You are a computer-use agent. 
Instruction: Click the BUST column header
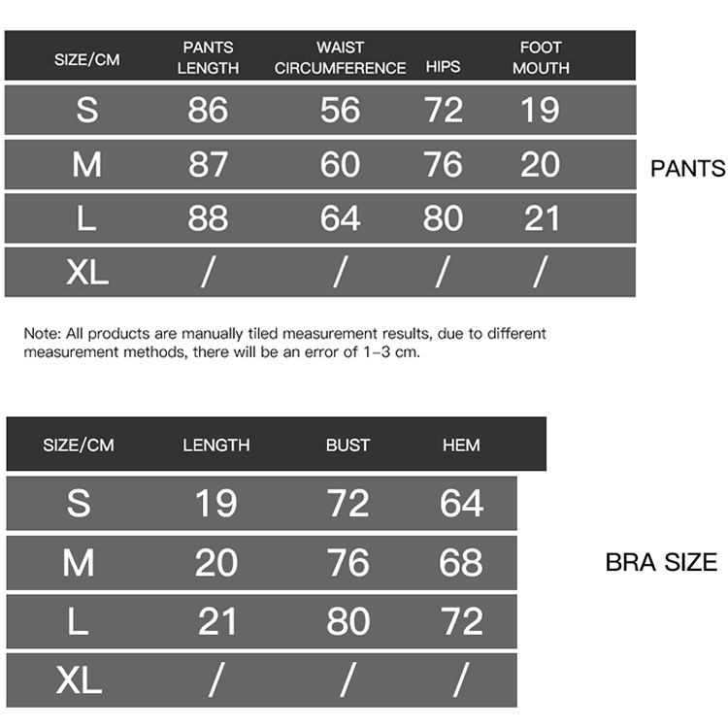tap(347, 446)
